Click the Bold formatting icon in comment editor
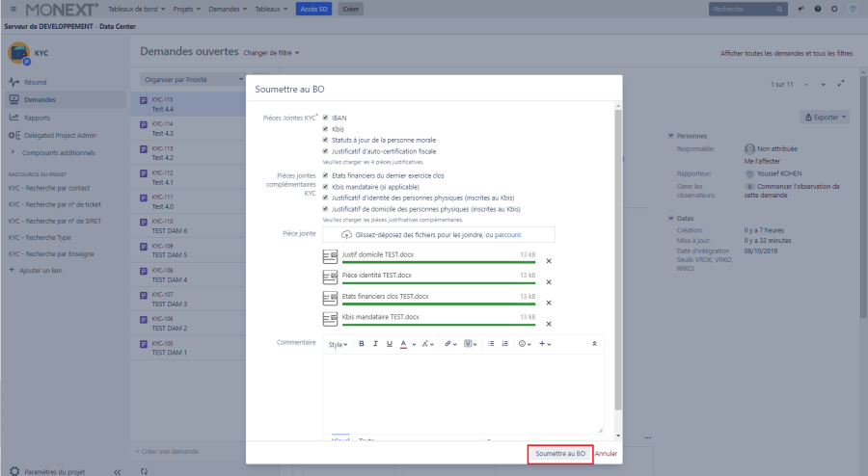 pos(362,344)
